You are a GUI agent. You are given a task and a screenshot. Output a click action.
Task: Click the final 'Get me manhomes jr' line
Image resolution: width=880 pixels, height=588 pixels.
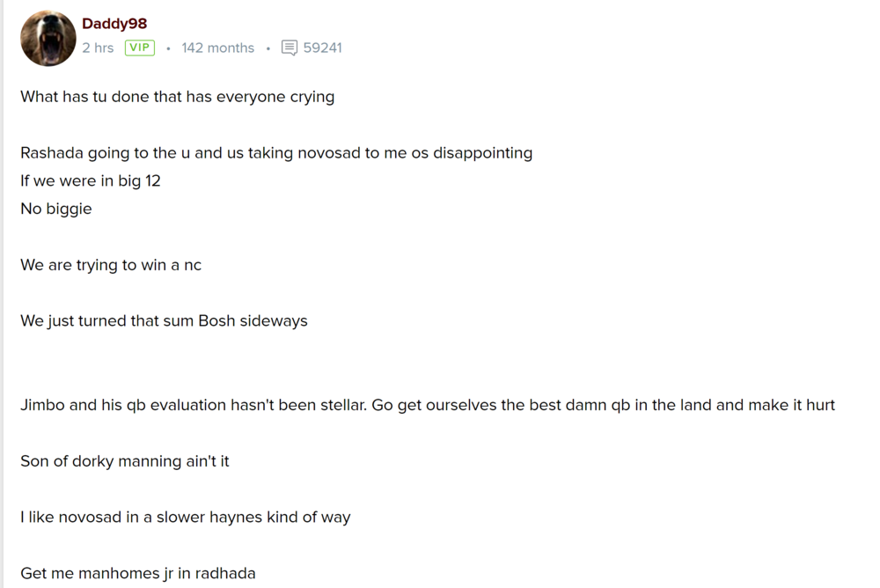click(x=137, y=572)
